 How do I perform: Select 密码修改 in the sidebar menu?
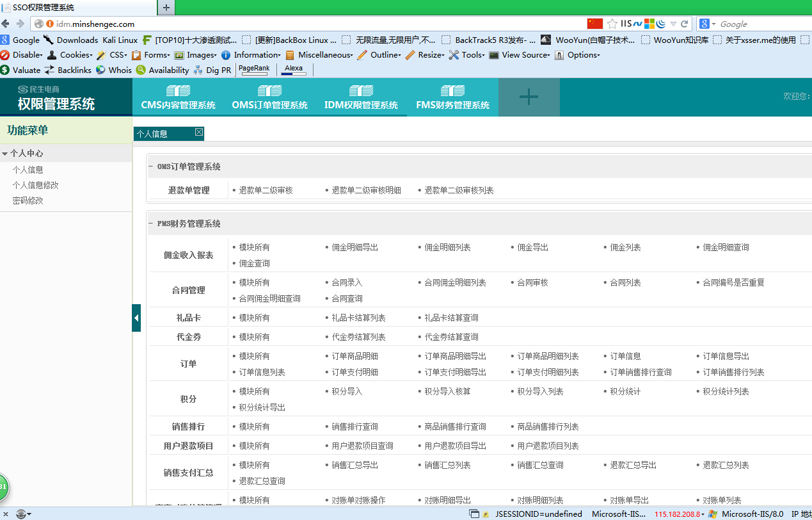pos(28,200)
